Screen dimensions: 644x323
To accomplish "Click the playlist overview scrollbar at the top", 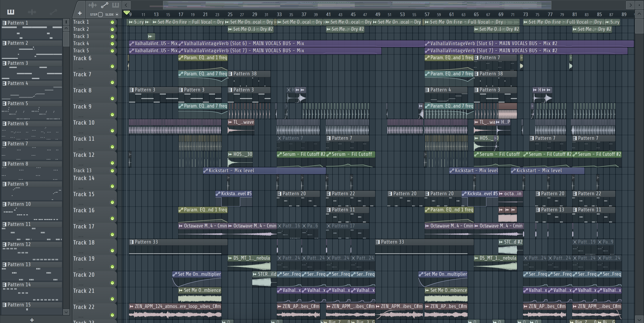I will [357, 5].
